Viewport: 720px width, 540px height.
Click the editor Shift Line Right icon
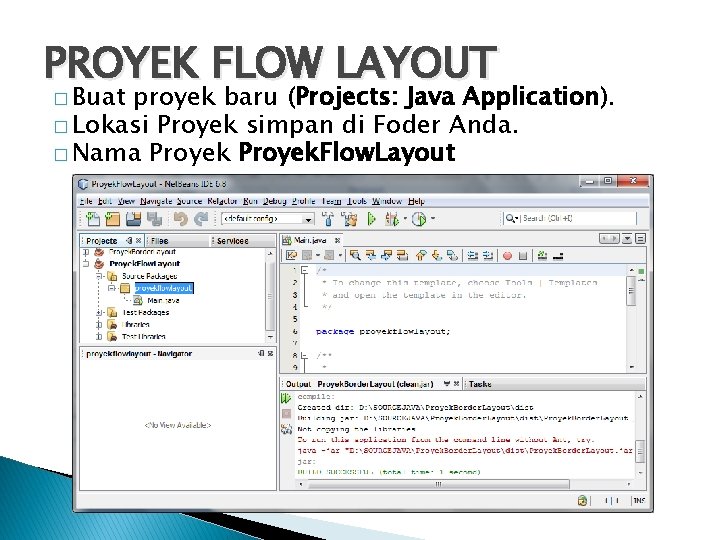pos(488,255)
